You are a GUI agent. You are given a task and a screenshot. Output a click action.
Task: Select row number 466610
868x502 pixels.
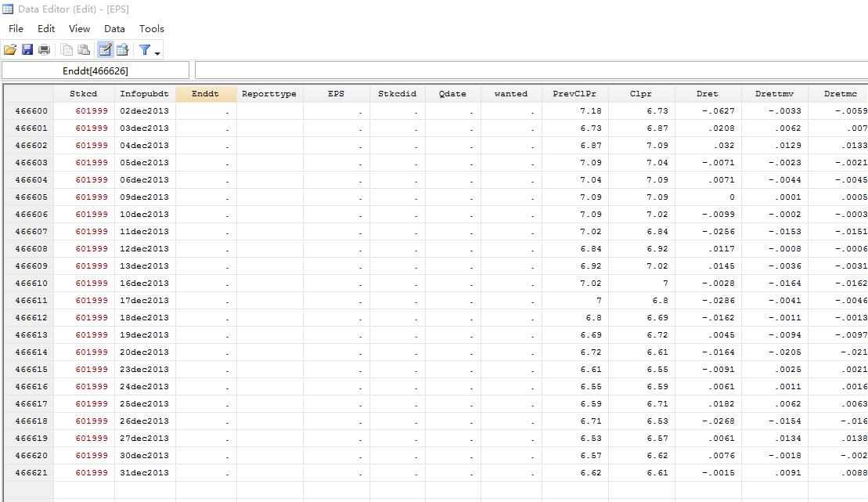29,284
